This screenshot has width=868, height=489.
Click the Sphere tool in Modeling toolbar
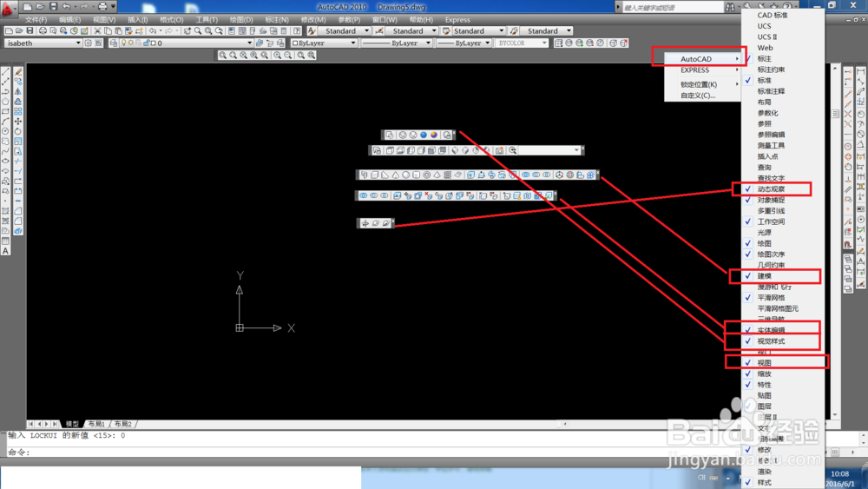click(405, 175)
